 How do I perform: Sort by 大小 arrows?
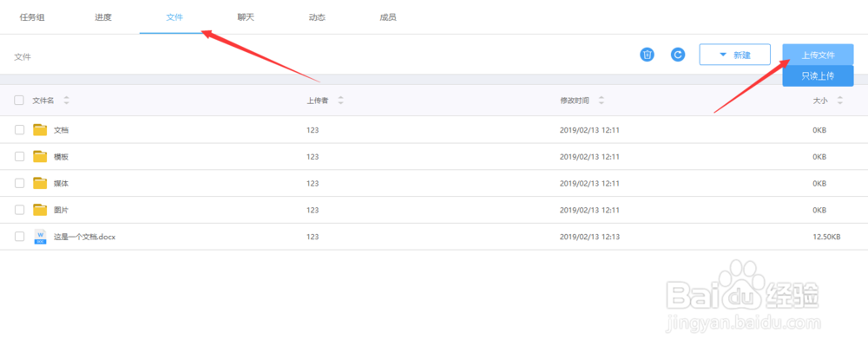click(839, 101)
